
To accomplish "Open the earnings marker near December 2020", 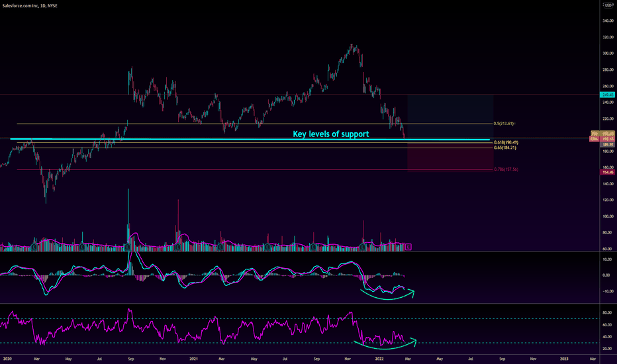I will [x=177, y=247].
